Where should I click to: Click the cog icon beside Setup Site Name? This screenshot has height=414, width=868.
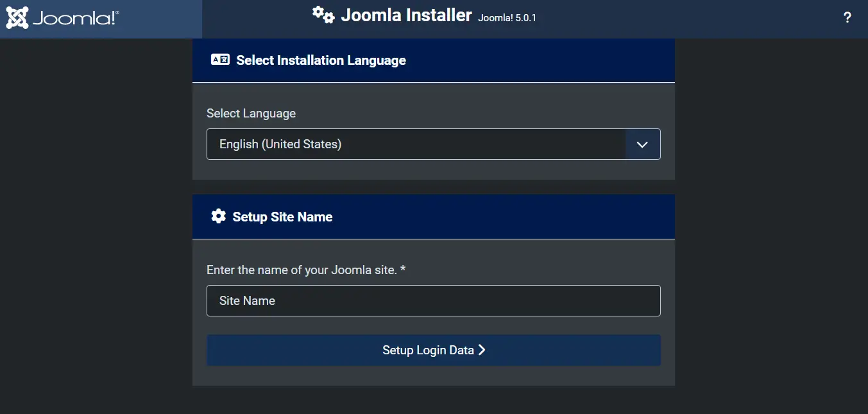pos(218,216)
